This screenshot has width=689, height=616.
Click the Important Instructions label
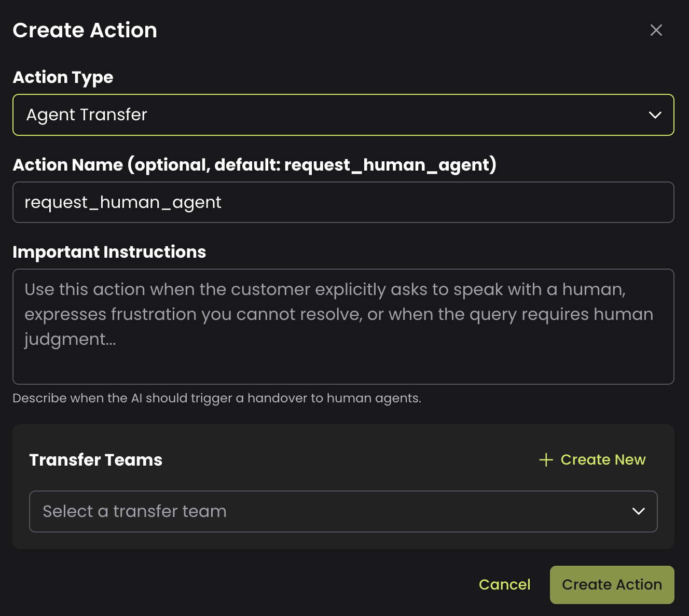point(109,252)
